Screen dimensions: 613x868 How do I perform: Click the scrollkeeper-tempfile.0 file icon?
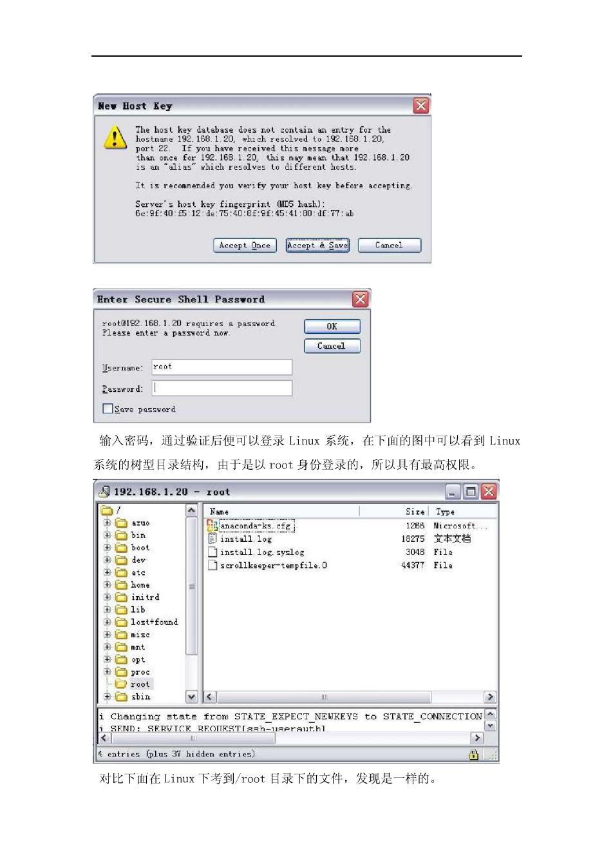click(x=212, y=565)
